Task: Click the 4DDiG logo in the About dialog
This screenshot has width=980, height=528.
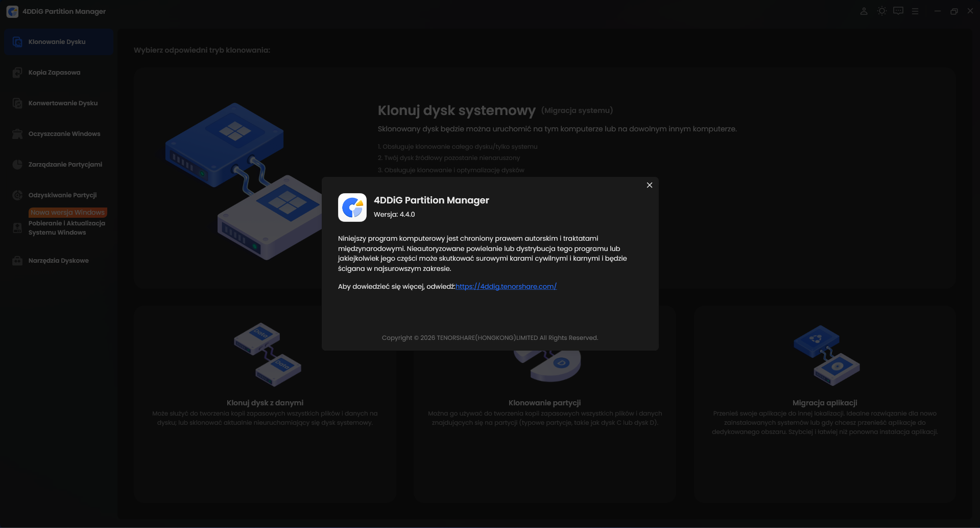Action: click(352, 208)
